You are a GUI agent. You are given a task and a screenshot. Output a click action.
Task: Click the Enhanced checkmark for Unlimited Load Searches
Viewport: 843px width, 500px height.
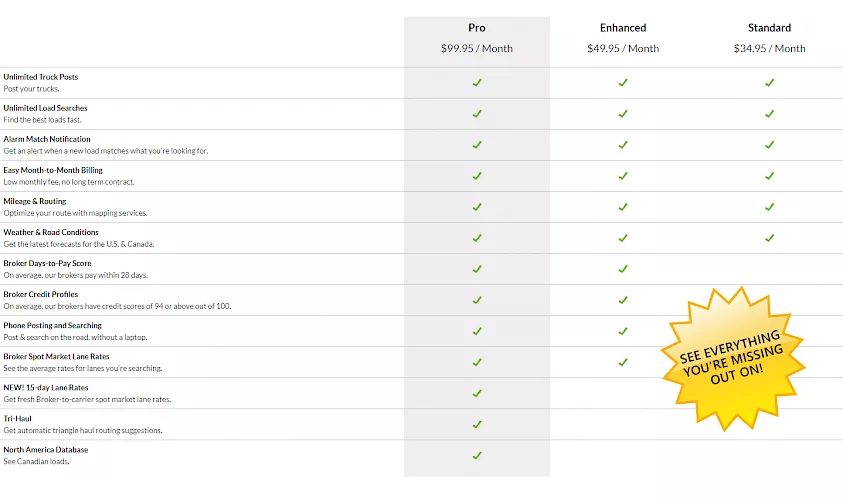click(x=623, y=114)
